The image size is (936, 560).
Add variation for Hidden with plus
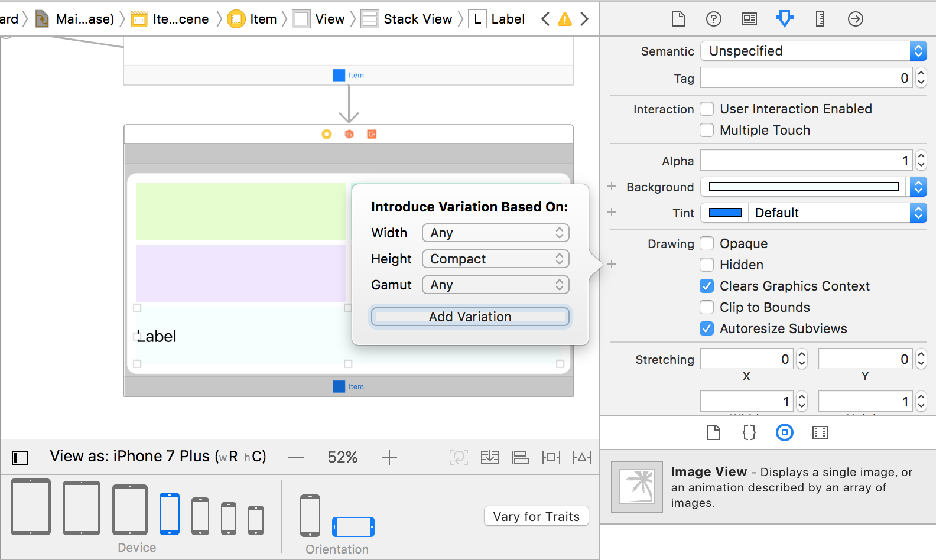612,264
